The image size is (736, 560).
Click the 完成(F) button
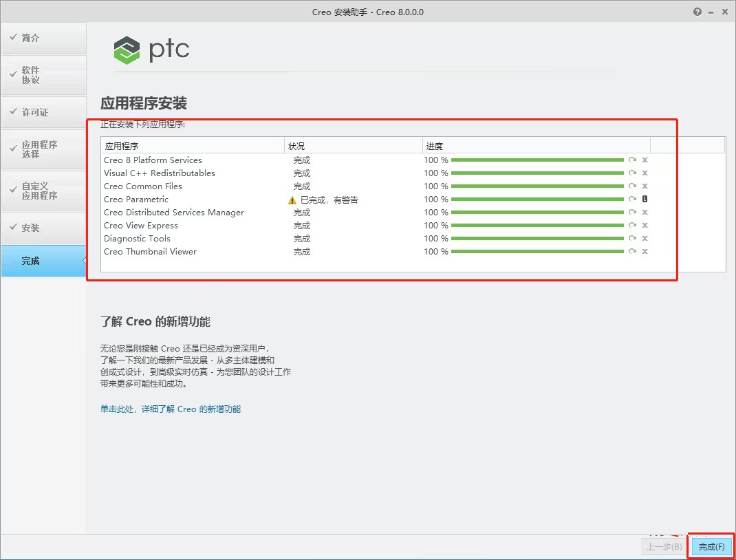711,546
